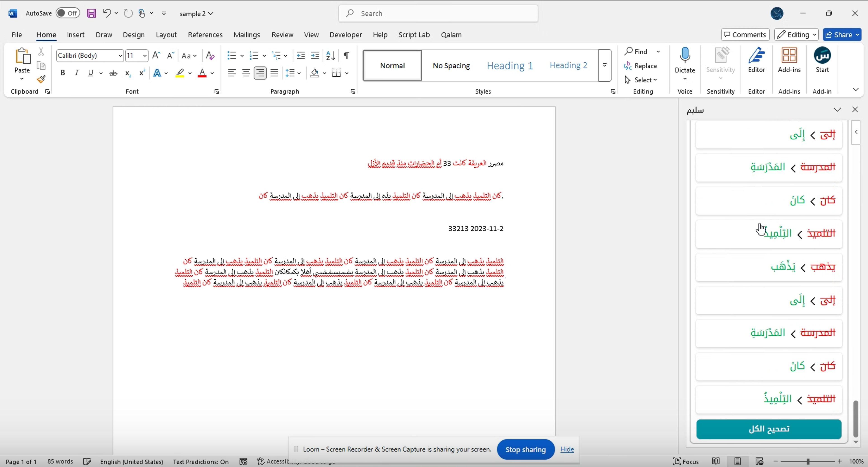The width and height of the screenshot is (868, 467).
Task: Toggle show/hide paragraph marks
Action: (x=346, y=55)
